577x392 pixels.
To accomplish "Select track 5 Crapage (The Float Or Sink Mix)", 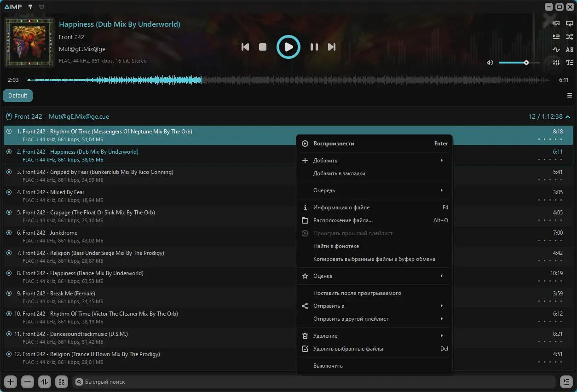I will pyautogui.click(x=288, y=217).
